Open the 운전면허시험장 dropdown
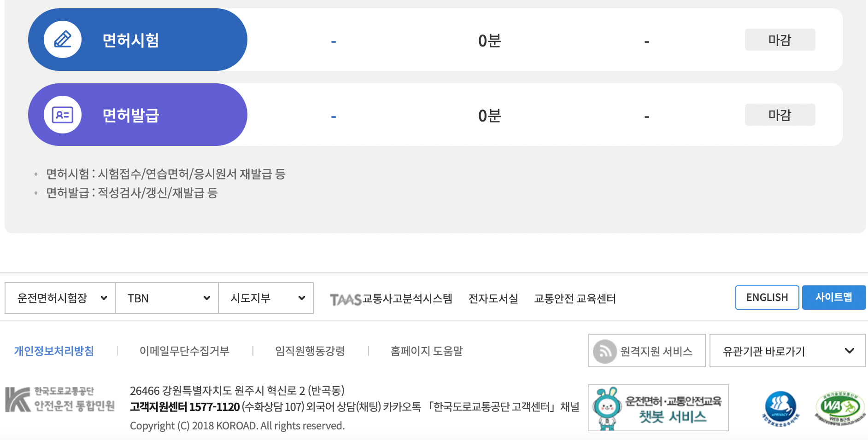The height and width of the screenshot is (440, 868). pos(59,298)
